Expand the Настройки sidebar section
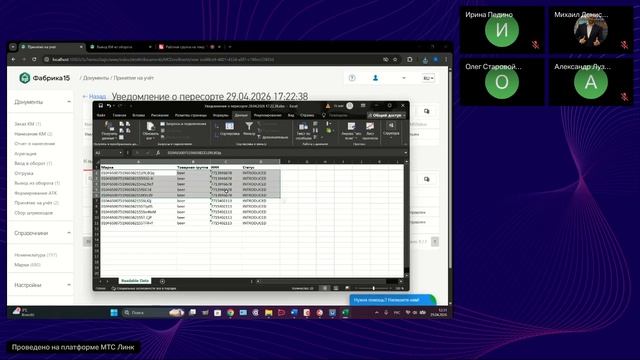This screenshot has width=640, height=360. pyautogui.click(x=69, y=284)
